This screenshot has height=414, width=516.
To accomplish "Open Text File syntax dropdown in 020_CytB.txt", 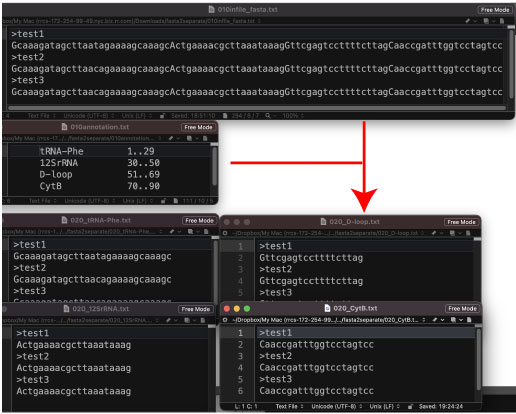I will point(289,407).
